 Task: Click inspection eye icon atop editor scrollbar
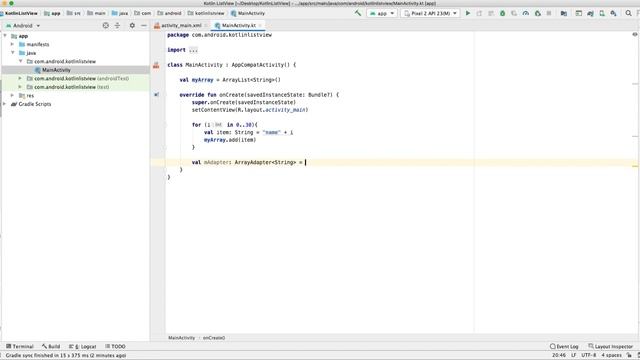(x=635, y=35)
